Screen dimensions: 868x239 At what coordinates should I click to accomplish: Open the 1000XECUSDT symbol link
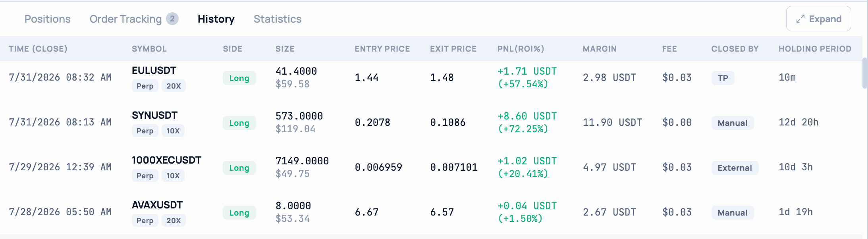(x=167, y=160)
